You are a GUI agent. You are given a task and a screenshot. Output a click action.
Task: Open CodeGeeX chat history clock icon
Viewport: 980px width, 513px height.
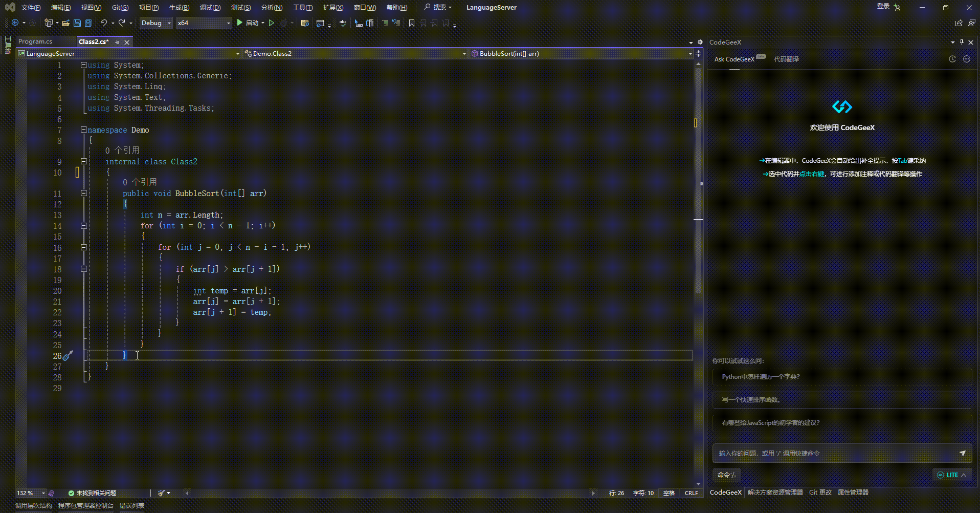(x=952, y=59)
